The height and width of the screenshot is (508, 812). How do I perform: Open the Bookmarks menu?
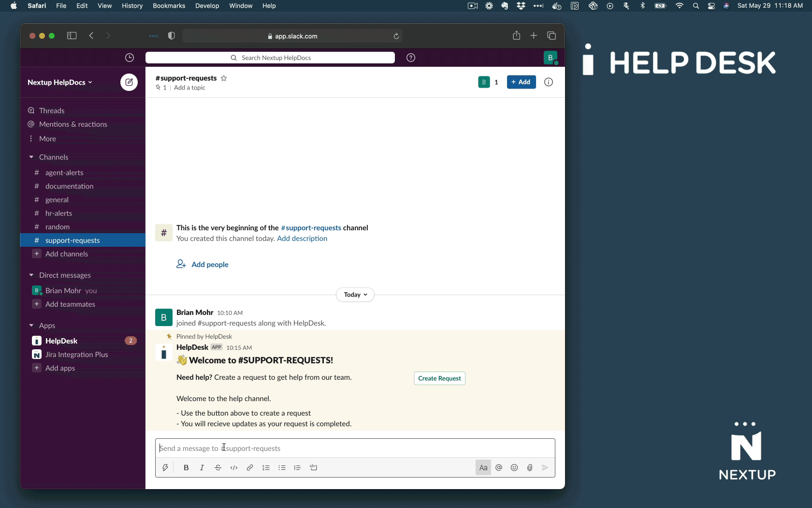point(169,6)
